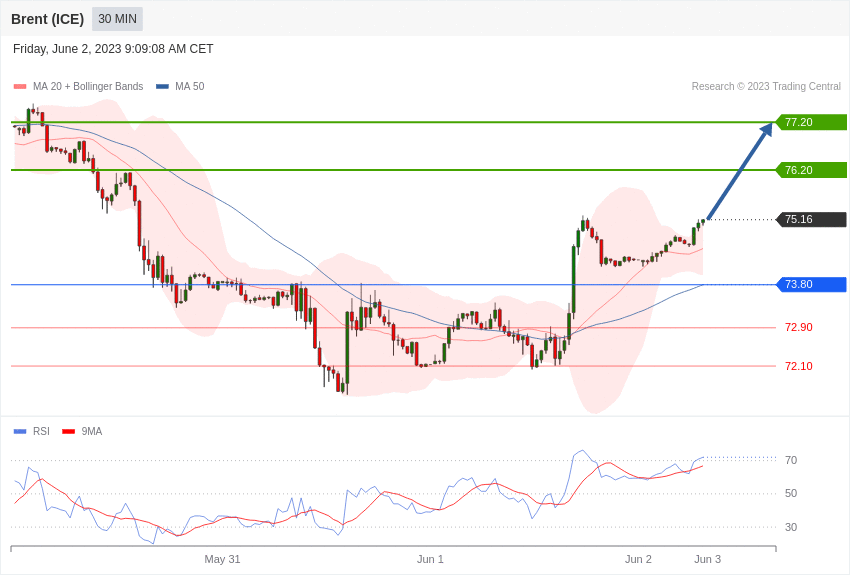Toggle the RSI legend entry
The image size is (850, 576).
tap(41, 432)
